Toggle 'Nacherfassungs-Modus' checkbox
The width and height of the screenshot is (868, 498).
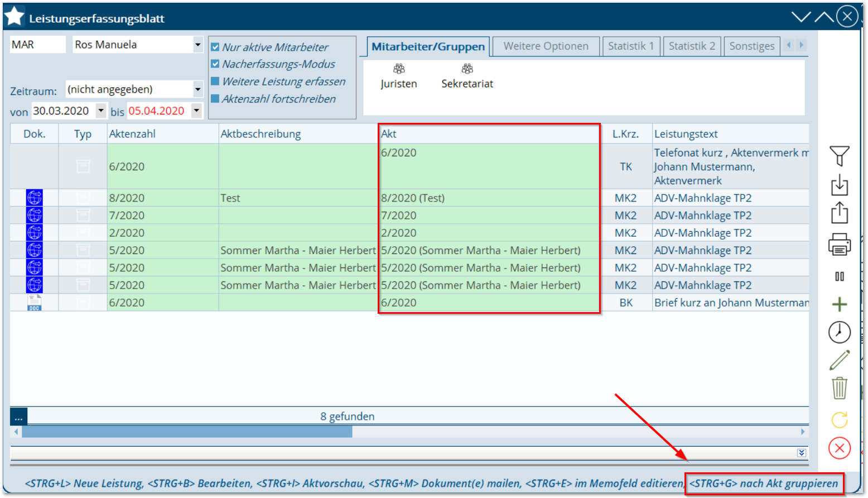click(215, 64)
